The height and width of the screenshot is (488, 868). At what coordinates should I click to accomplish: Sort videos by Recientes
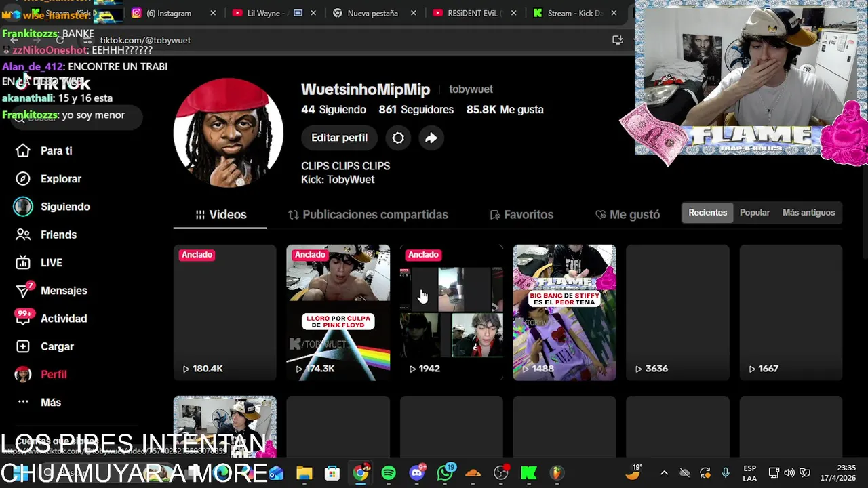[707, 212]
